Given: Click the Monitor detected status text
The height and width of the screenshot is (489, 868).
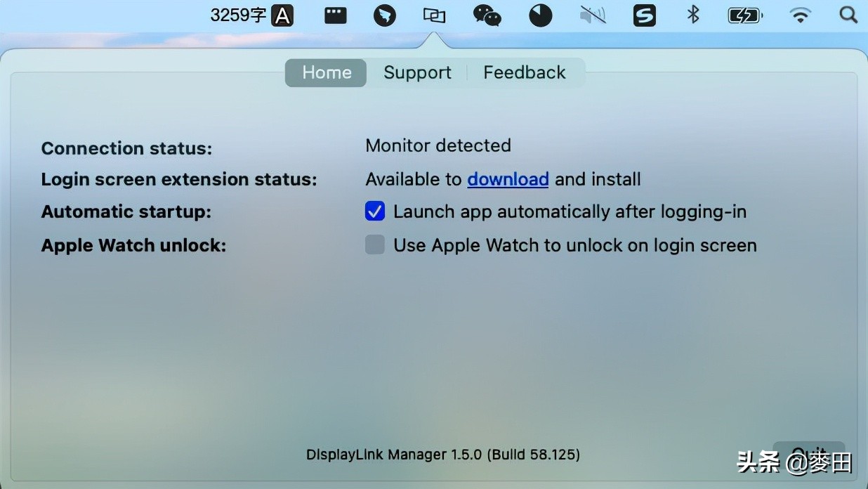Looking at the screenshot, I should [x=438, y=145].
